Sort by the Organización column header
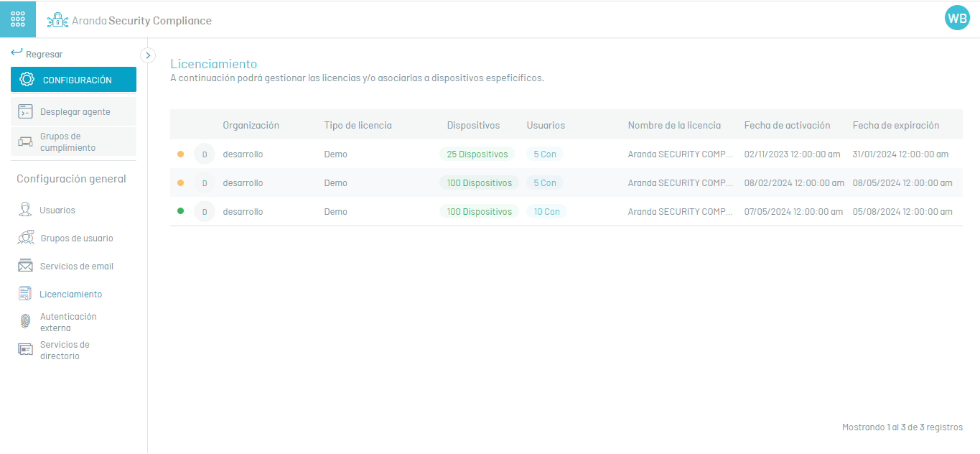Viewport: 980px width, 454px height. click(251, 125)
